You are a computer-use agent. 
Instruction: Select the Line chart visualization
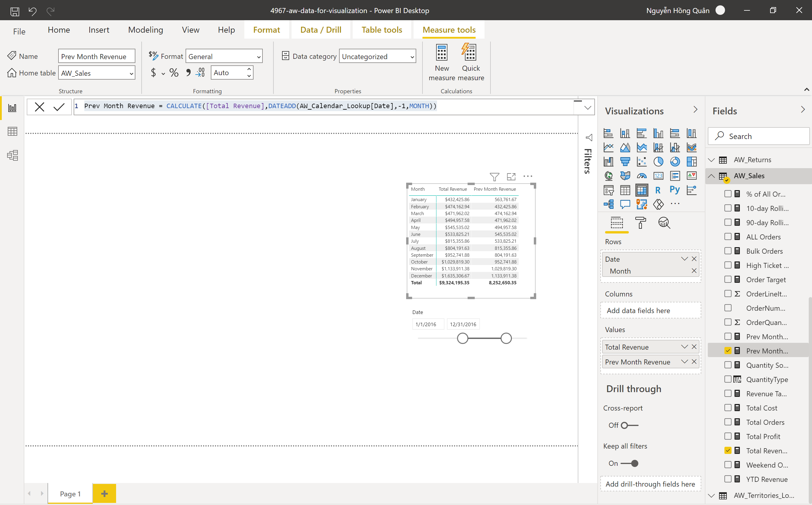[608, 147]
